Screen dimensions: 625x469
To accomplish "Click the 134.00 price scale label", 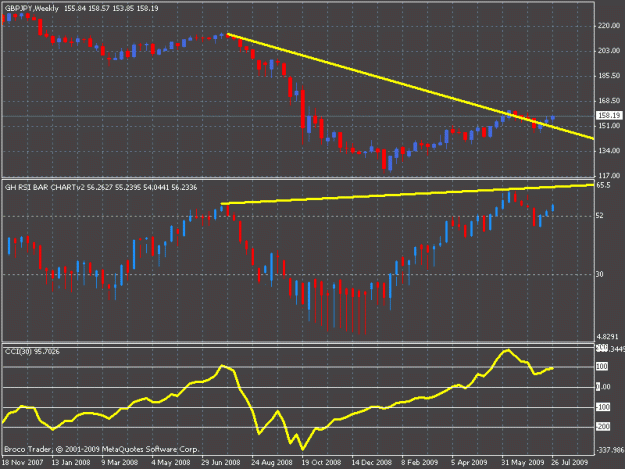I will click(x=609, y=151).
